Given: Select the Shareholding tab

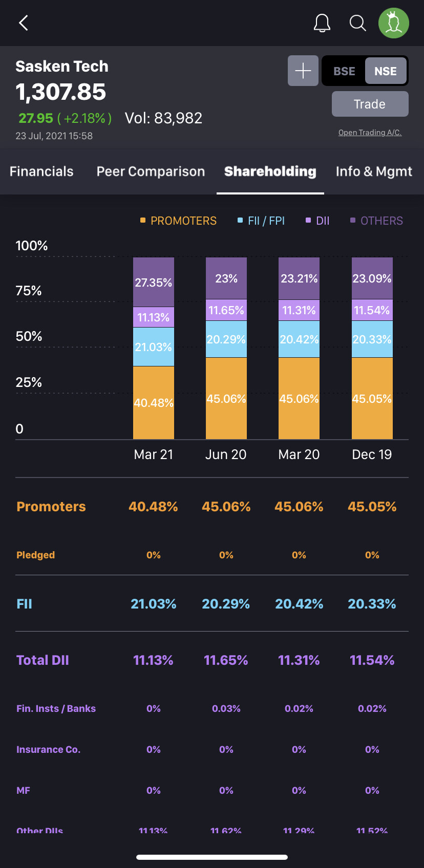Looking at the screenshot, I should (x=270, y=171).
